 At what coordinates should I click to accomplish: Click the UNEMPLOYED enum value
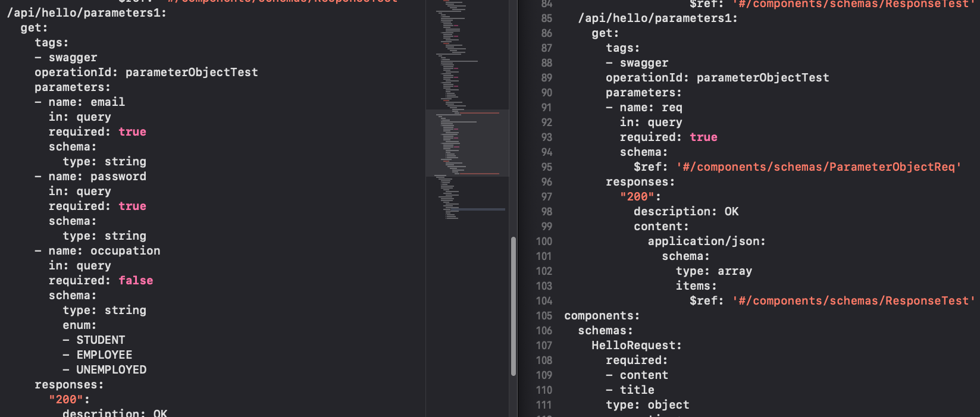click(111, 370)
